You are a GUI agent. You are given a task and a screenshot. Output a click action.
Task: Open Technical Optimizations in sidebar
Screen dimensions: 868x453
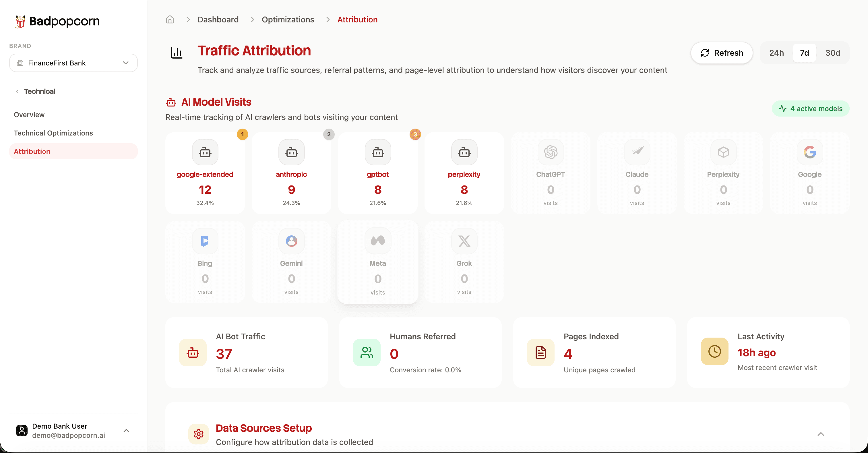tap(53, 133)
